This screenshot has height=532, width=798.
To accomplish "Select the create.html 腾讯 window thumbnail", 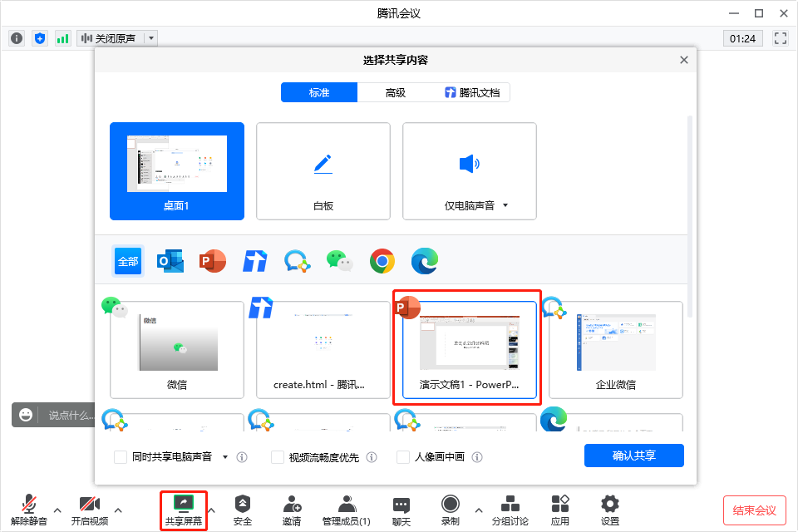I will point(323,350).
